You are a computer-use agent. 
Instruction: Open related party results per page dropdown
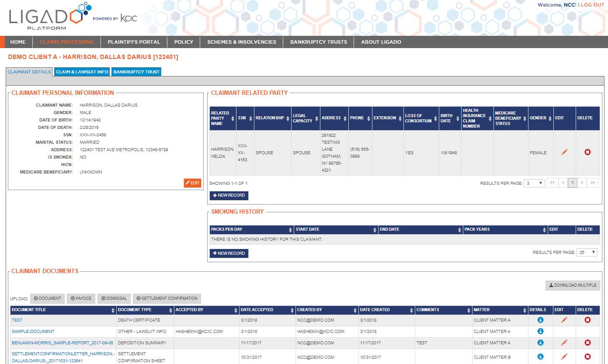coord(534,183)
